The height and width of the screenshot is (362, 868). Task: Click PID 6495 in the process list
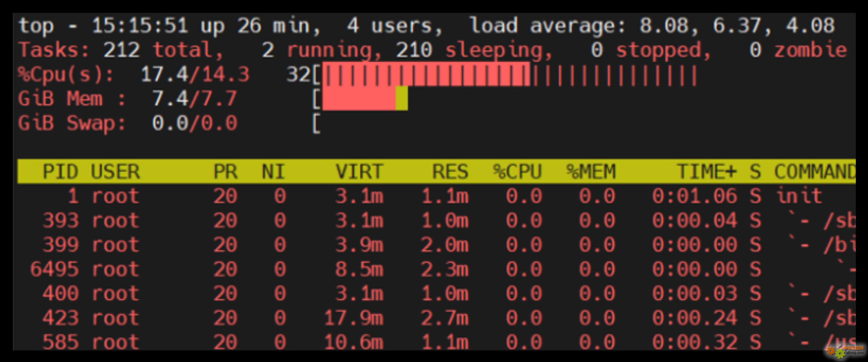(x=54, y=269)
